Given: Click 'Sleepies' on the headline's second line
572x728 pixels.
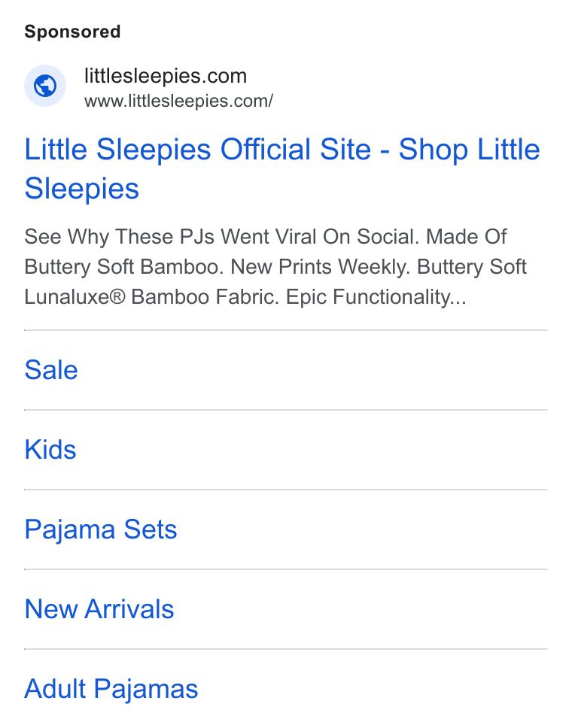Looking at the screenshot, I should click(x=82, y=189).
